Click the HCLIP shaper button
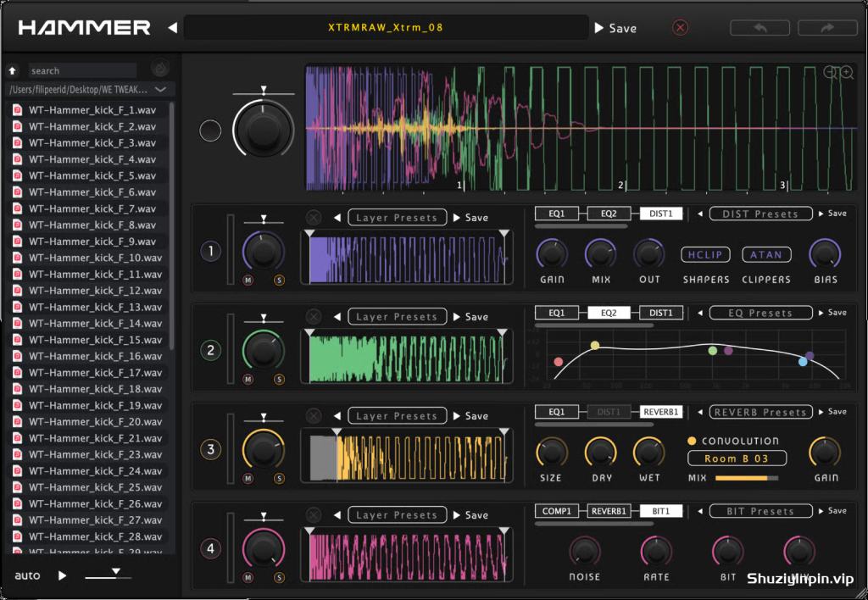This screenshot has height=600, width=868. 705,254
